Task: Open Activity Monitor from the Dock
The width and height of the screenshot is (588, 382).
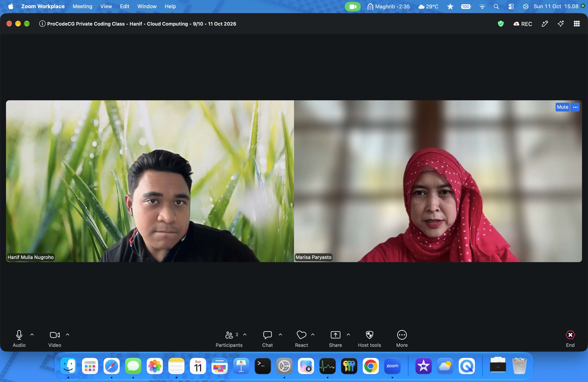Action: click(327, 366)
